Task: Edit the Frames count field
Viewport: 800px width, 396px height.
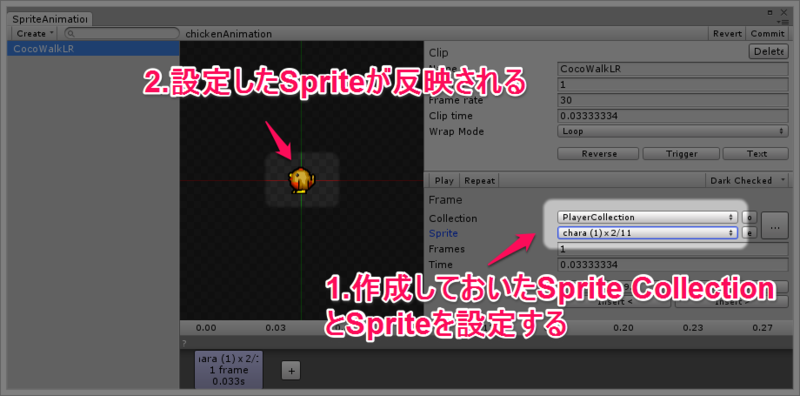Action: (x=673, y=249)
